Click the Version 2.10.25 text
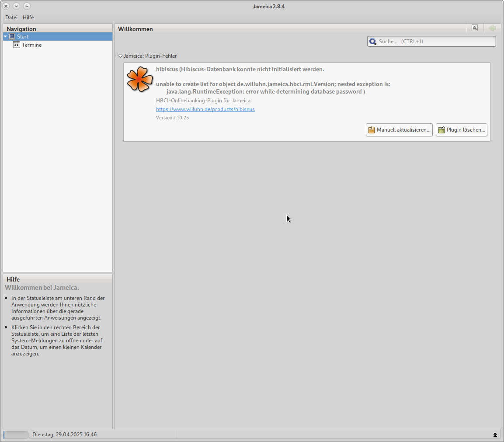The image size is (504, 442). 172,118
